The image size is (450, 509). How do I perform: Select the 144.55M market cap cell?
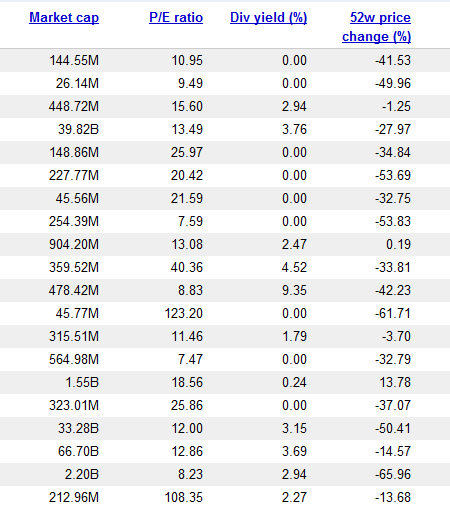pyautogui.click(x=74, y=60)
